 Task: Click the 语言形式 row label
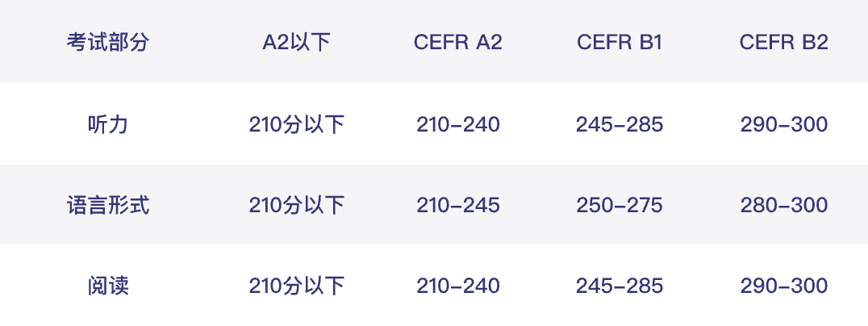(x=108, y=205)
